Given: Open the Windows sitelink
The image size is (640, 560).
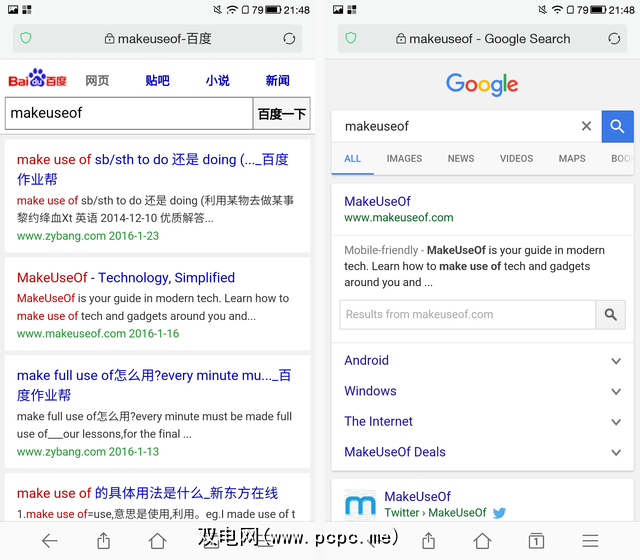Looking at the screenshot, I should coord(370,391).
